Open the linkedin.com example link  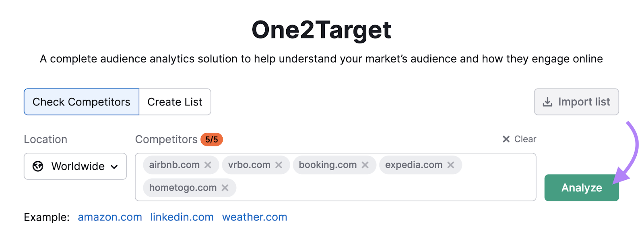pyautogui.click(x=182, y=217)
